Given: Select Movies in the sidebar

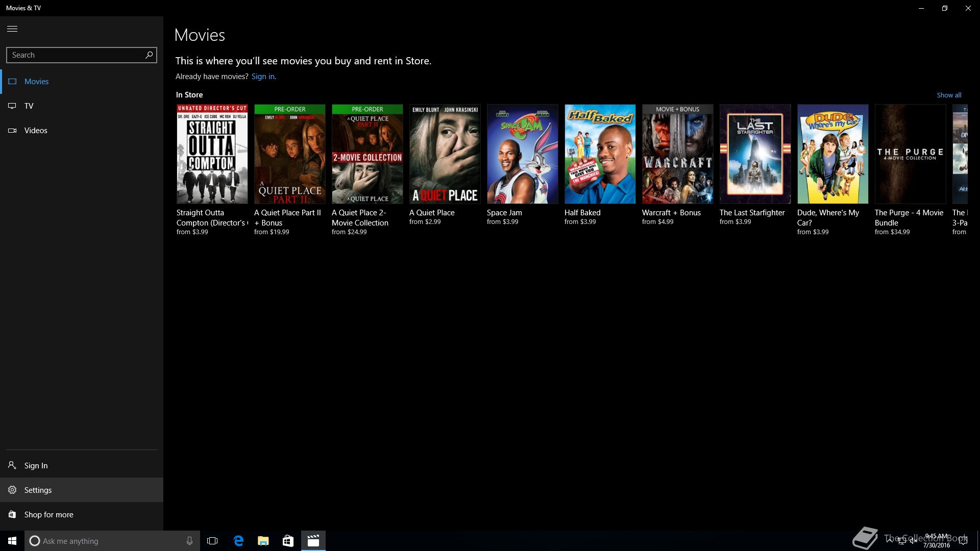Looking at the screenshot, I should tap(82, 82).
